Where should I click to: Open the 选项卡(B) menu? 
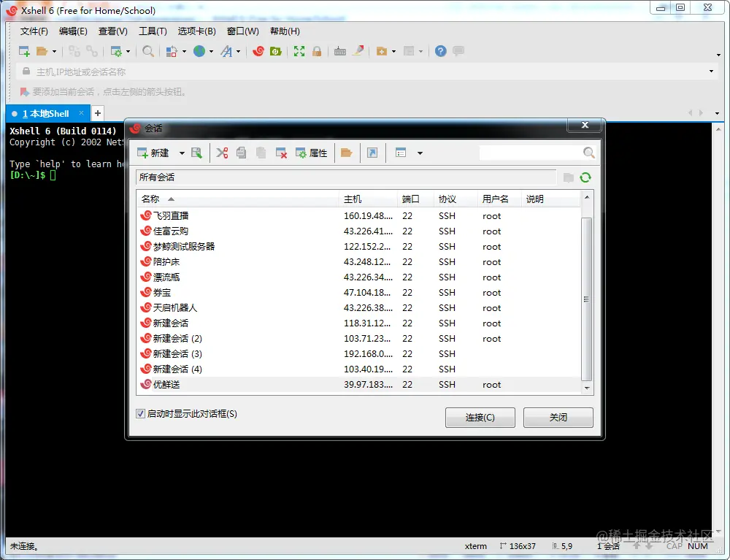point(196,31)
